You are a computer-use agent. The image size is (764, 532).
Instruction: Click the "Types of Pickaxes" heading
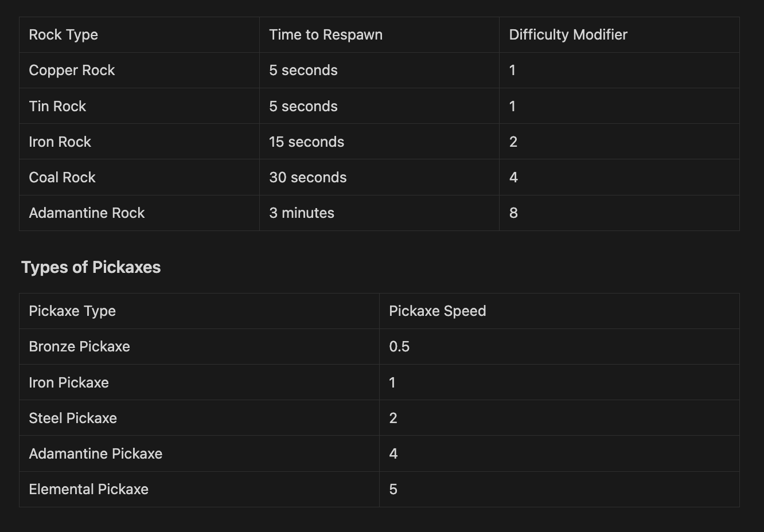pyautogui.click(x=91, y=267)
